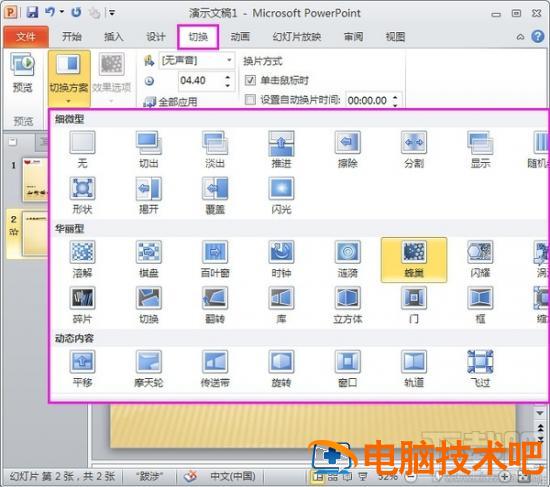Select slide 1 thumbnail
Image resolution: width=550 pixels, height=487 pixels.
pos(34,180)
